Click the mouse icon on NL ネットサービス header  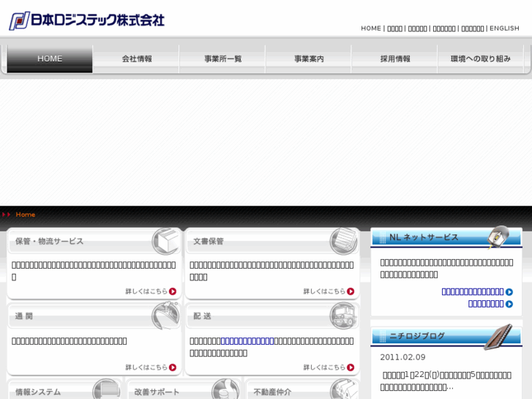(498, 236)
